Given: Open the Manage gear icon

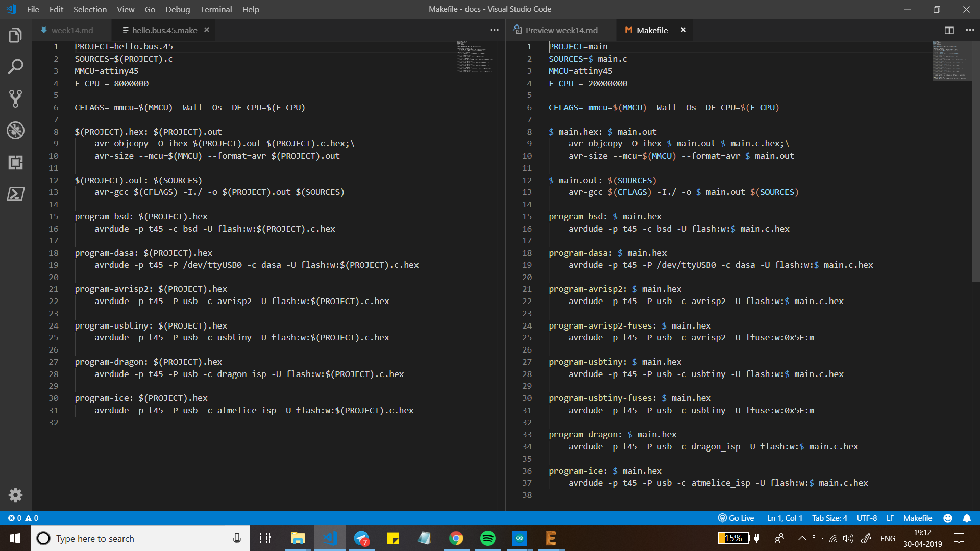Looking at the screenshot, I should [x=15, y=495].
